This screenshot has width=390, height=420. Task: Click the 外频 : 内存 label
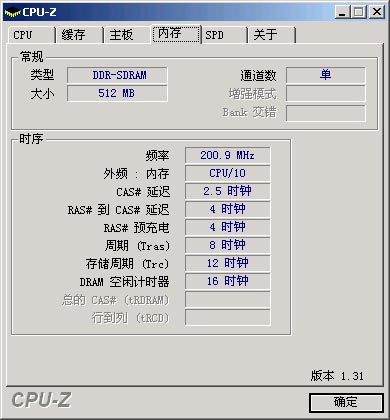coord(136,174)
